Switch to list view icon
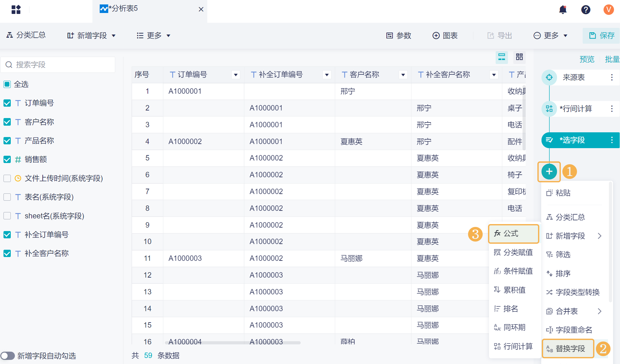The height and width of the screenshot is (364, 620). [502, 57]
